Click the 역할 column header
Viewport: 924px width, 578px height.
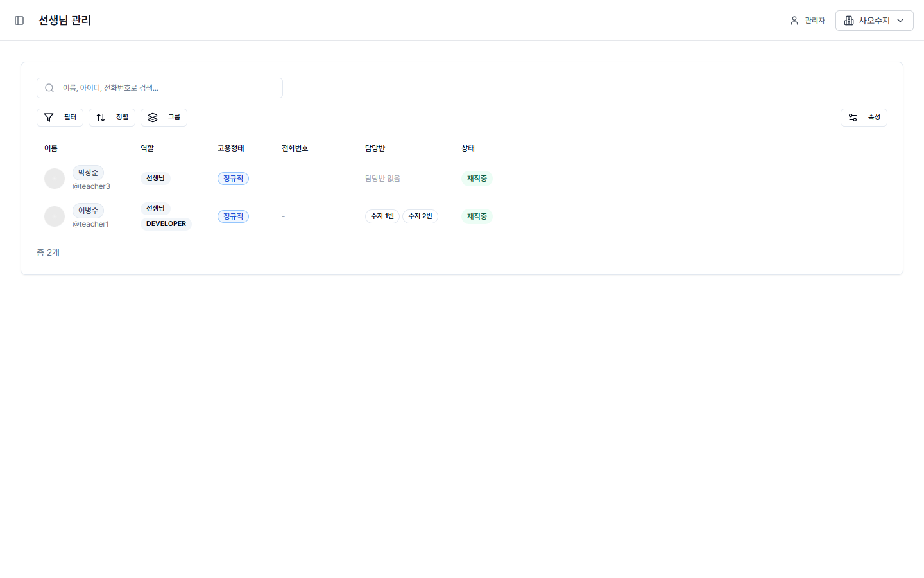point(147,148)
